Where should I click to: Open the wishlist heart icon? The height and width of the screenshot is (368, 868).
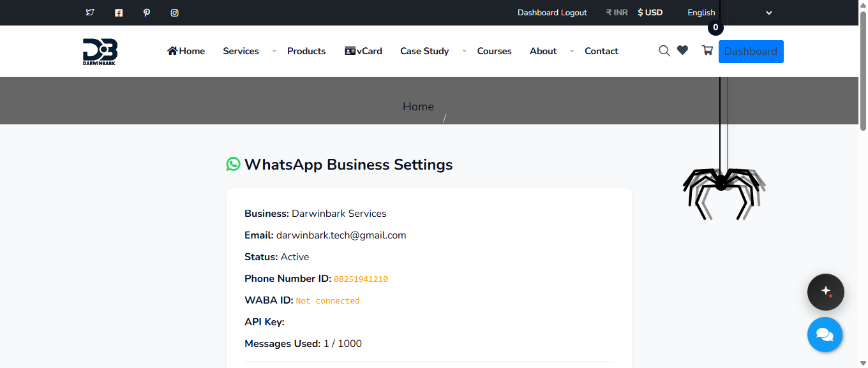click(x=682, y=50)
